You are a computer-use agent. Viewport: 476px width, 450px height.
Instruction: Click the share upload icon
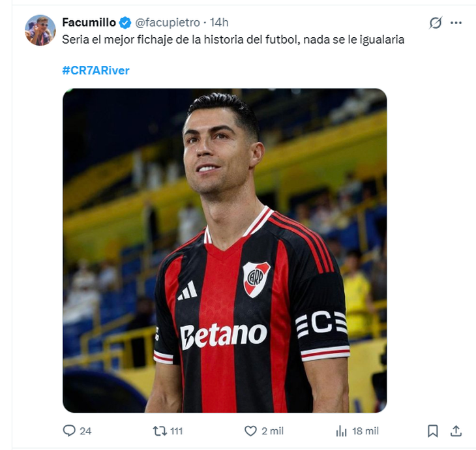click(x=456, y=431)
